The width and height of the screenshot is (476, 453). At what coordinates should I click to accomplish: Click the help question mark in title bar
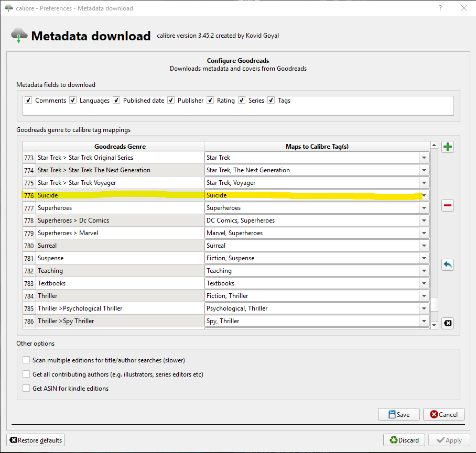click(x=440, y=8)
